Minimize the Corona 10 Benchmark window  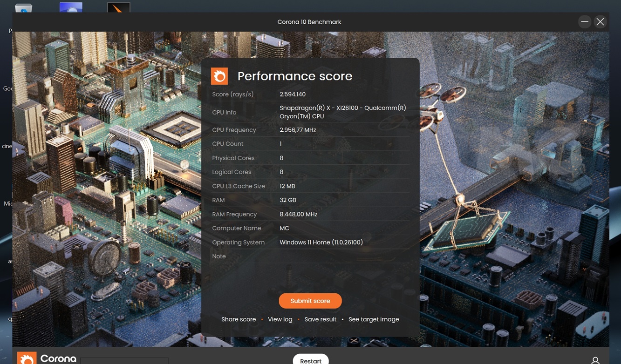pyautogui.click(x=584, y=22)
